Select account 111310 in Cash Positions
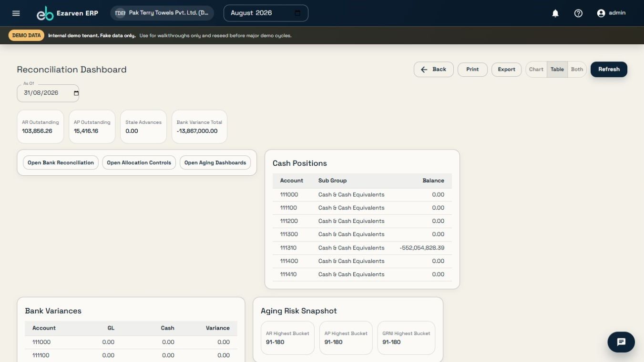 [362, 248]
